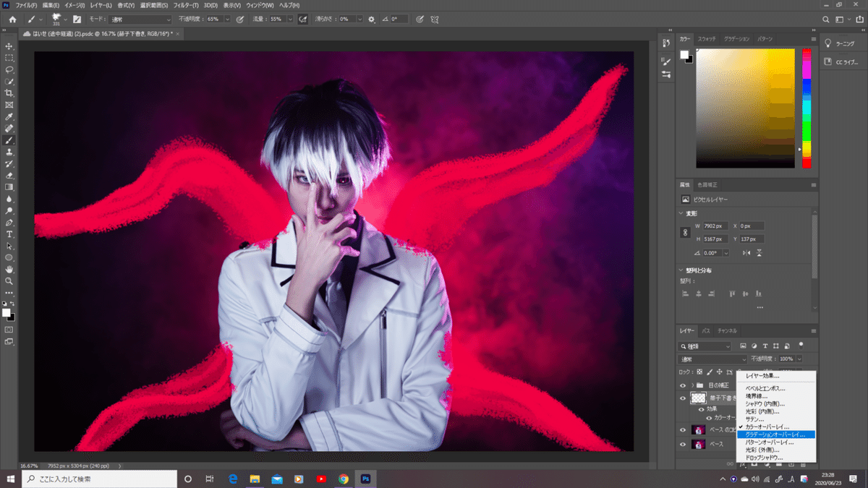Click the color picker field in Color panel
Viewport: 868px width, 488px height.
[745, 108]
